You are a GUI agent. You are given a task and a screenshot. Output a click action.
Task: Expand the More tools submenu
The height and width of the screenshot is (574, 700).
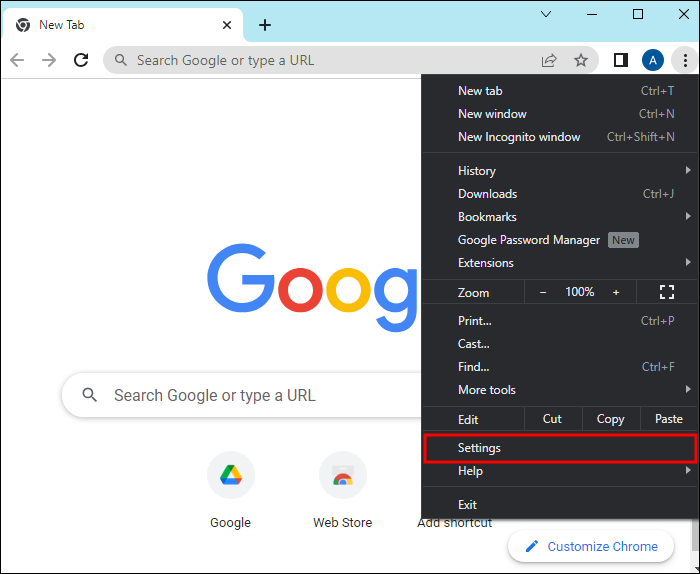(x=560, y=390)
